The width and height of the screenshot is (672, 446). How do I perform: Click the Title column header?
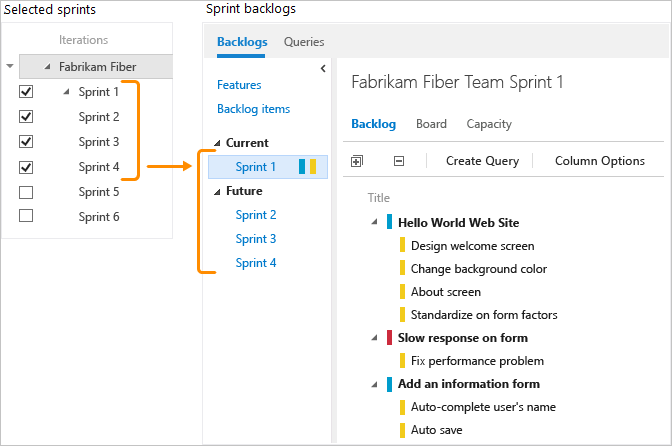(378, 198)
